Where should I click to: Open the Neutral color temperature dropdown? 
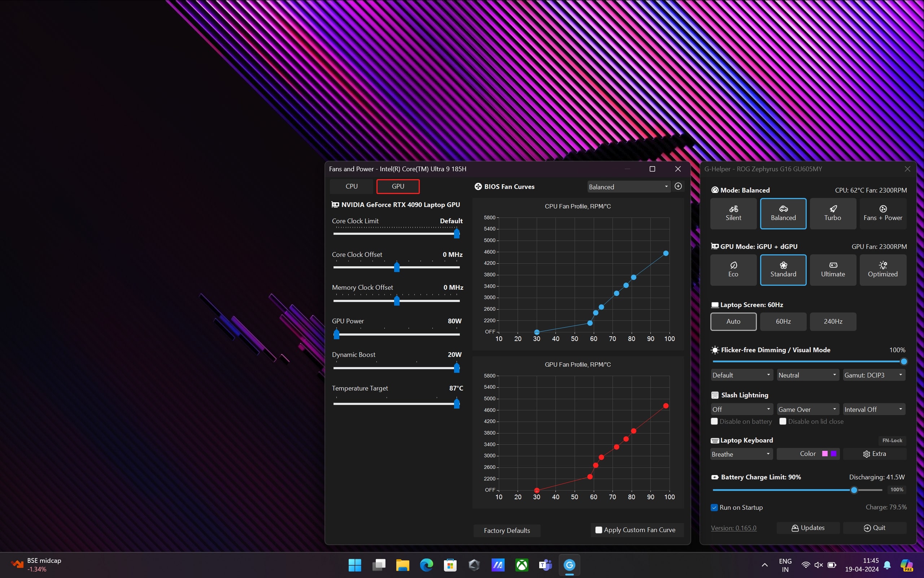[x=807, y=375]
